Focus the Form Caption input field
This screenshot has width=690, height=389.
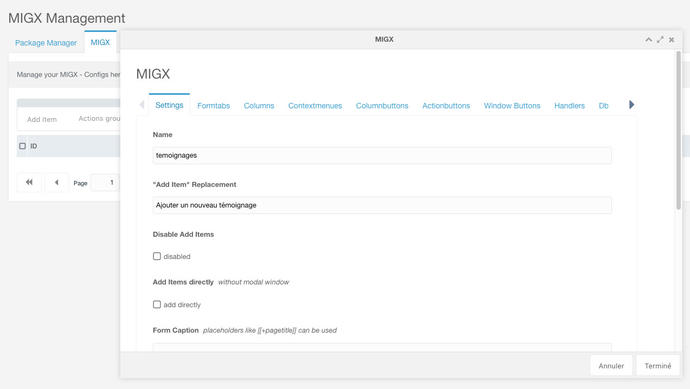tap(382, 347)
